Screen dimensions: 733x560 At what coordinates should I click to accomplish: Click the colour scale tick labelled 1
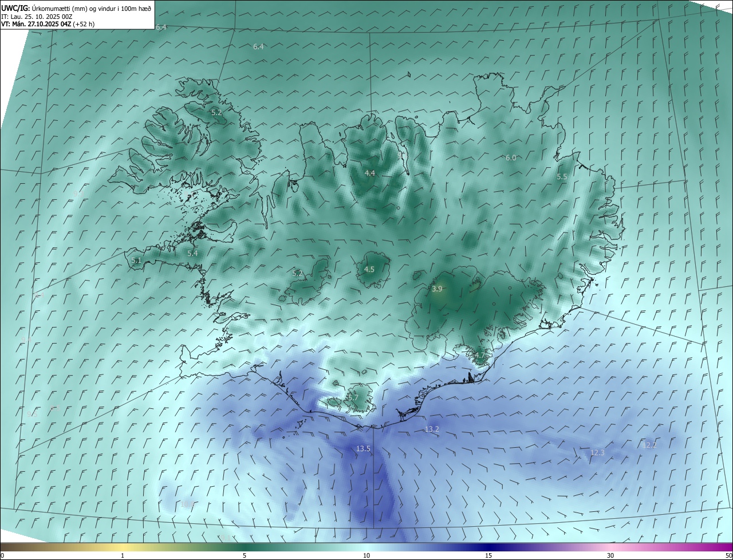[x=123, y=555]
